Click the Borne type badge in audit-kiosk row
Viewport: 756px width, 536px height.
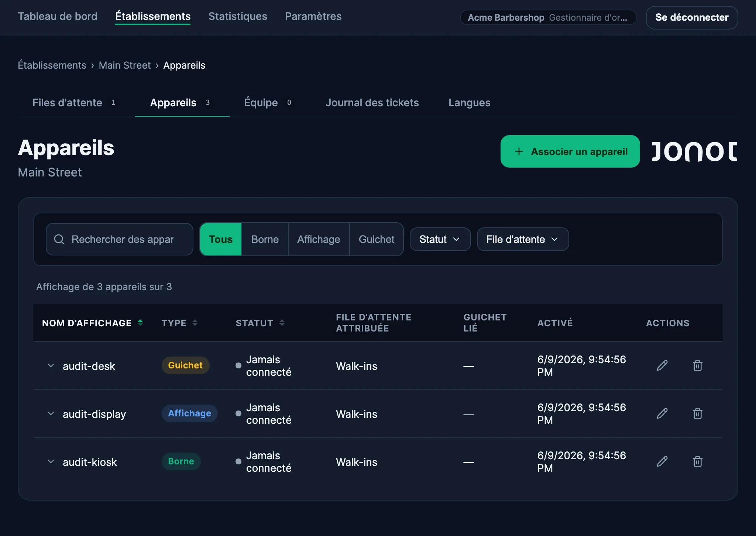[181, 461]
